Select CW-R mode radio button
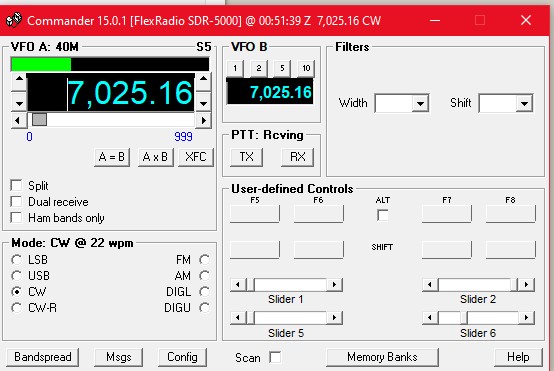 tap(16, 308)
